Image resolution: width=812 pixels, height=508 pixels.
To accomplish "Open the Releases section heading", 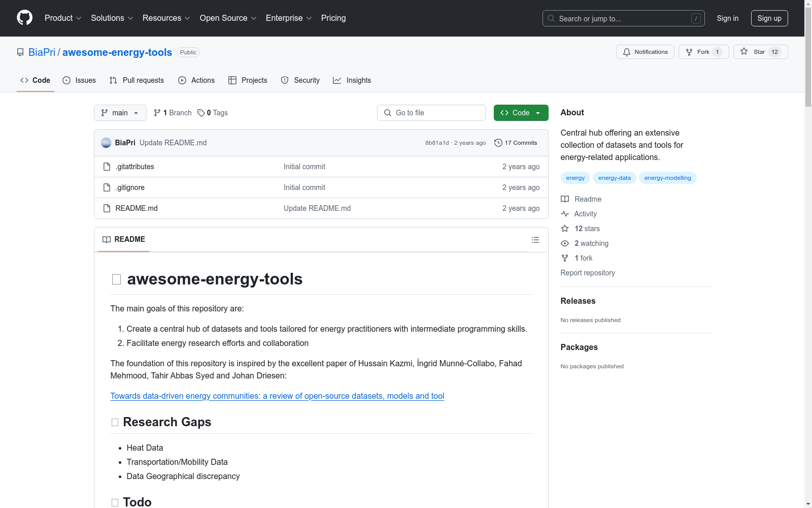I will pos(578,301).
